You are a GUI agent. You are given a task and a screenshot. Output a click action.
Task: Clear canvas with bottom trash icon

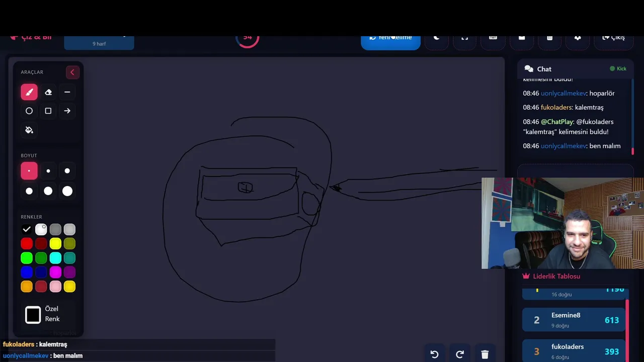485,354
